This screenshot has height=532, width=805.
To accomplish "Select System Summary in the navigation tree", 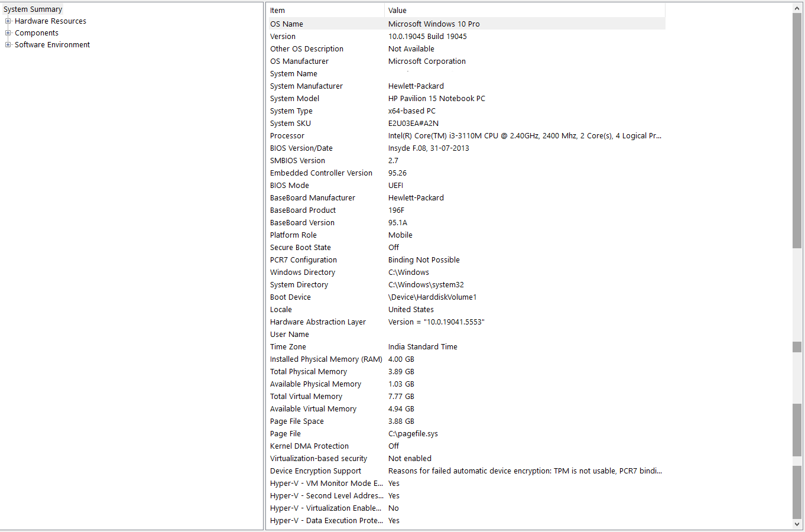I will pyautogui.click(x=33, y=9).
